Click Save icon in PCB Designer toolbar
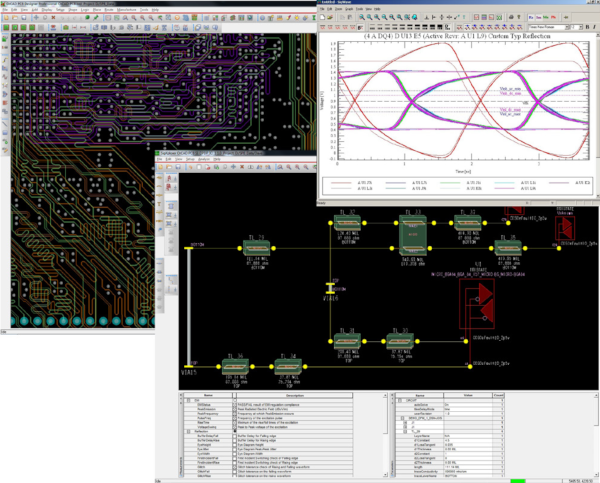This screenshot has width=600, height=483. 24,18
